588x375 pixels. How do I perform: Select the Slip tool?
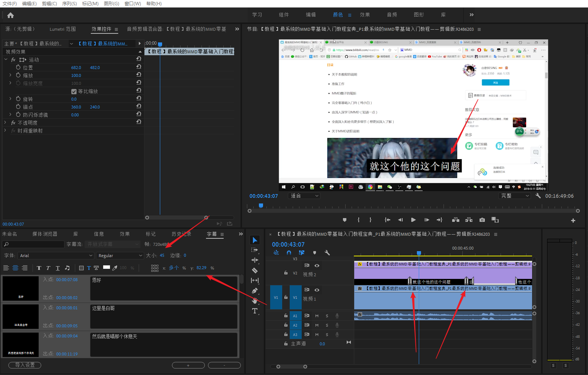tap(255, 280)
